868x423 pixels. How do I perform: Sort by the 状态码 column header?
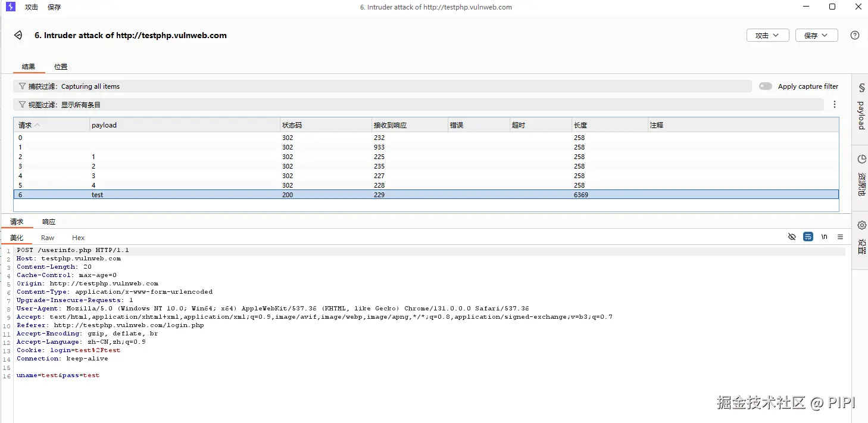pos(326,125)
